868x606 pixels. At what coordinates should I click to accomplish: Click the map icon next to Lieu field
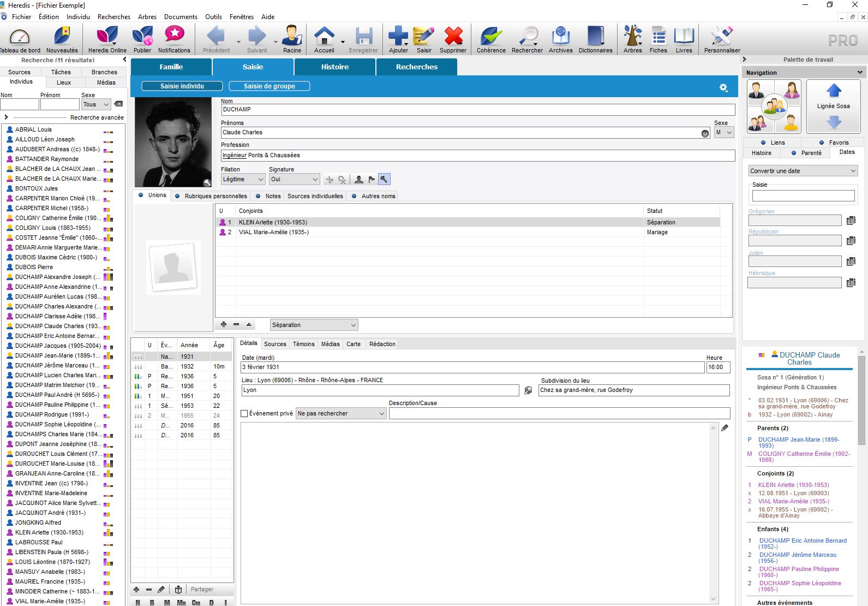click(528, 390)
